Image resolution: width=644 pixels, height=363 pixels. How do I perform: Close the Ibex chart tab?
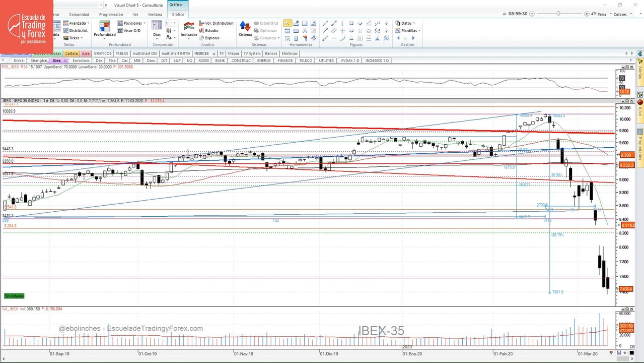point(65,60)
